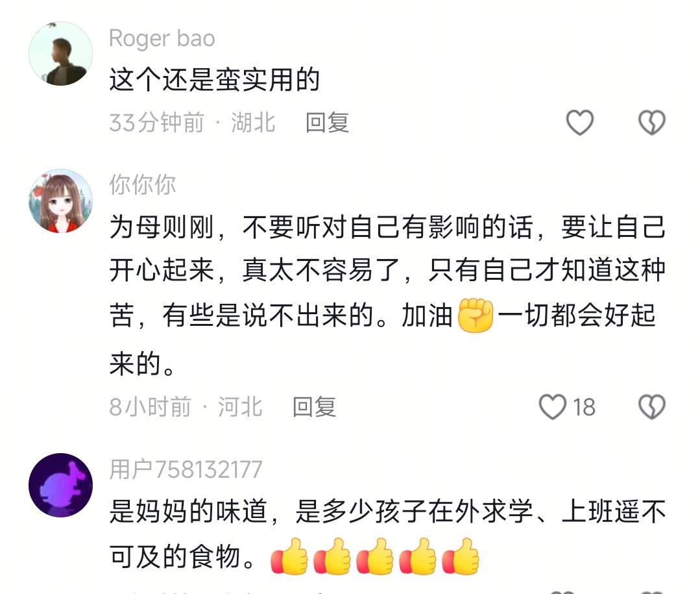Like Roger bao's comment with heart icon
Image resolution: width=700 pixels, height=594 pixels.
(579, 123)
